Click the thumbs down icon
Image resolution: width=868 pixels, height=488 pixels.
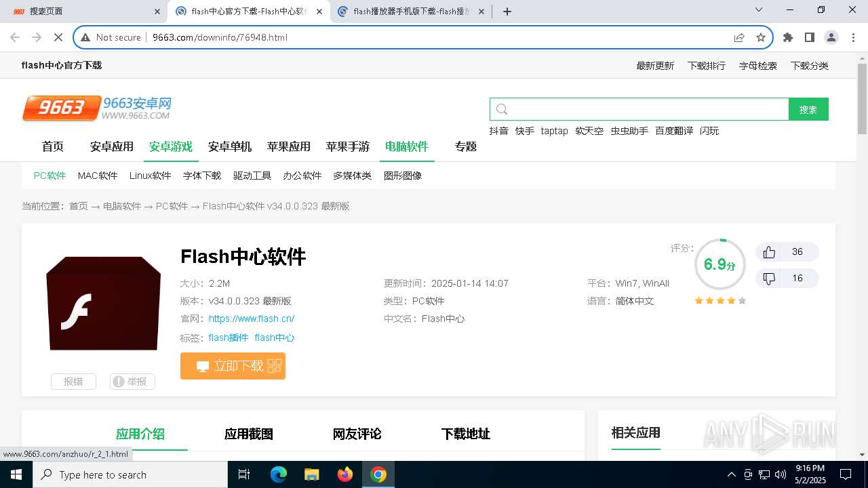pos(769,279)
